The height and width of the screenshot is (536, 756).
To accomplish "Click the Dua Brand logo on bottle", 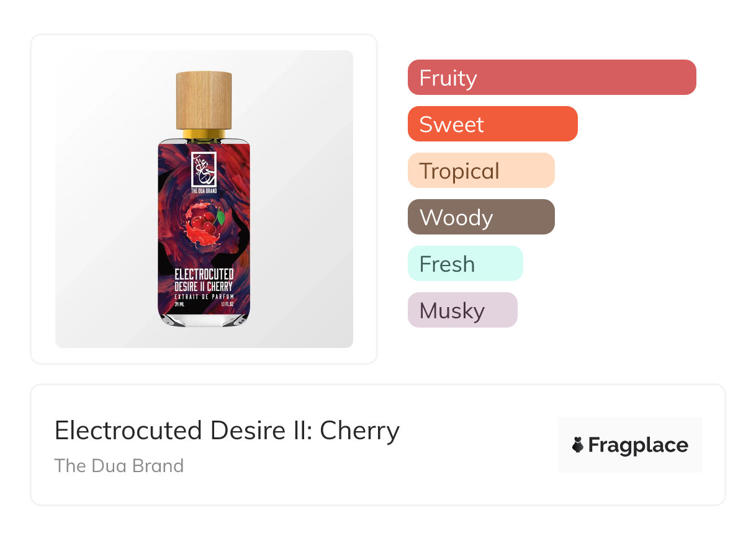I will (204, 169).
